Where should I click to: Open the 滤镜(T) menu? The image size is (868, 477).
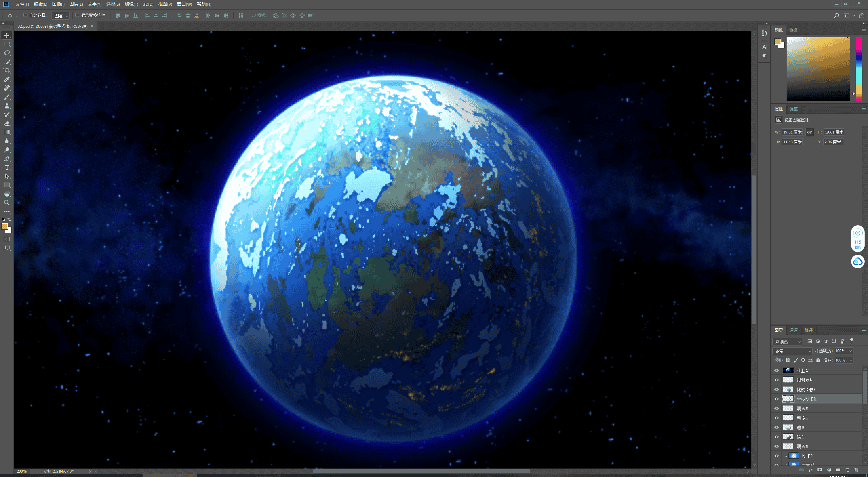[x=131, y=4]
